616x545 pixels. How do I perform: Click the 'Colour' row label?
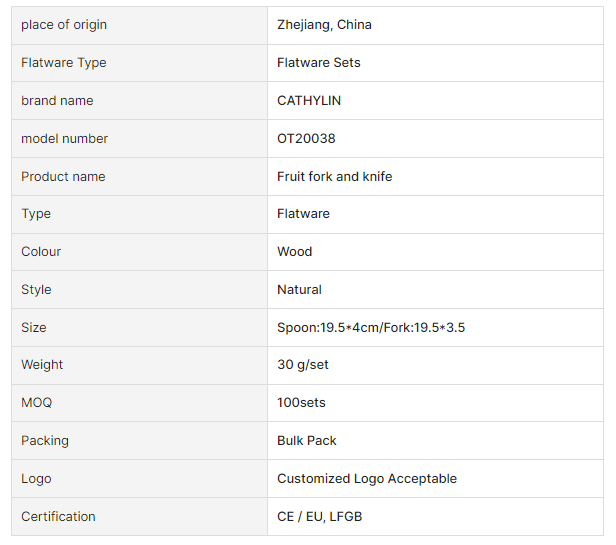click(x=41, y=252)
